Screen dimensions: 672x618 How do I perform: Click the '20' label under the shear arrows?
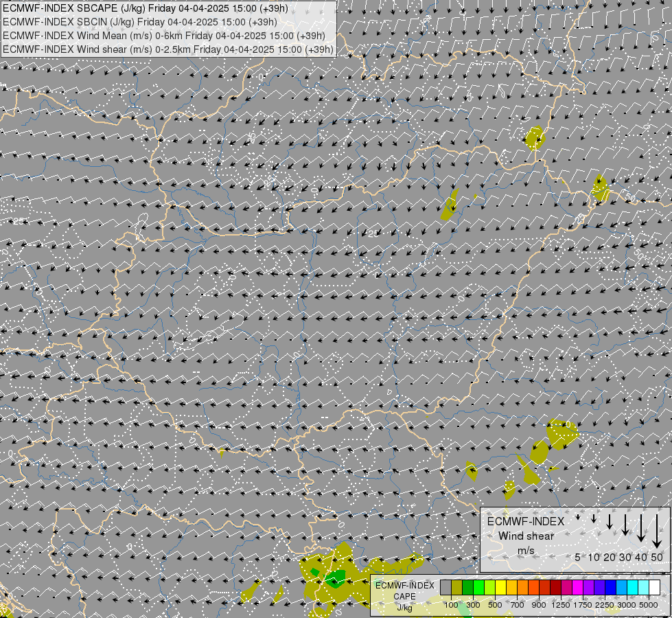point(610,557)
